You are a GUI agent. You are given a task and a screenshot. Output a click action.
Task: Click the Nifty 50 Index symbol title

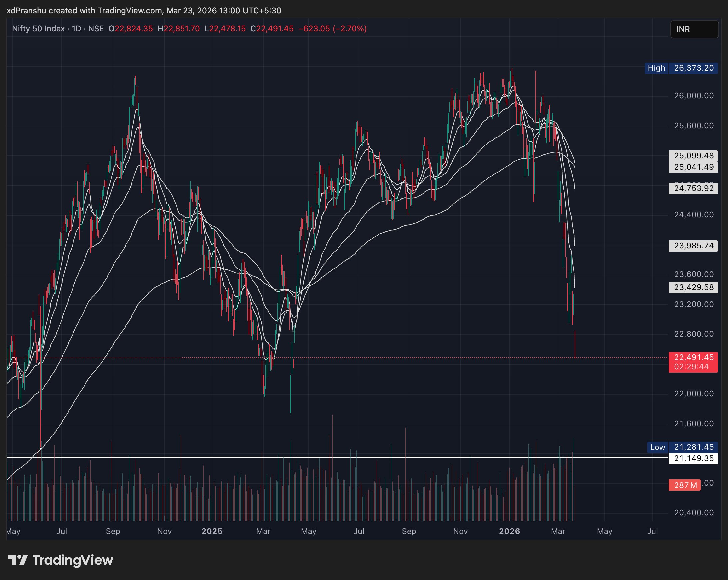point(38,29)
